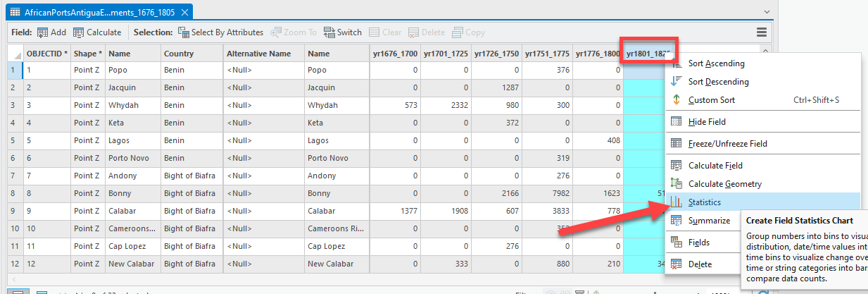Open Custom Sort option

pyautogui.click(x=711, y=100)
